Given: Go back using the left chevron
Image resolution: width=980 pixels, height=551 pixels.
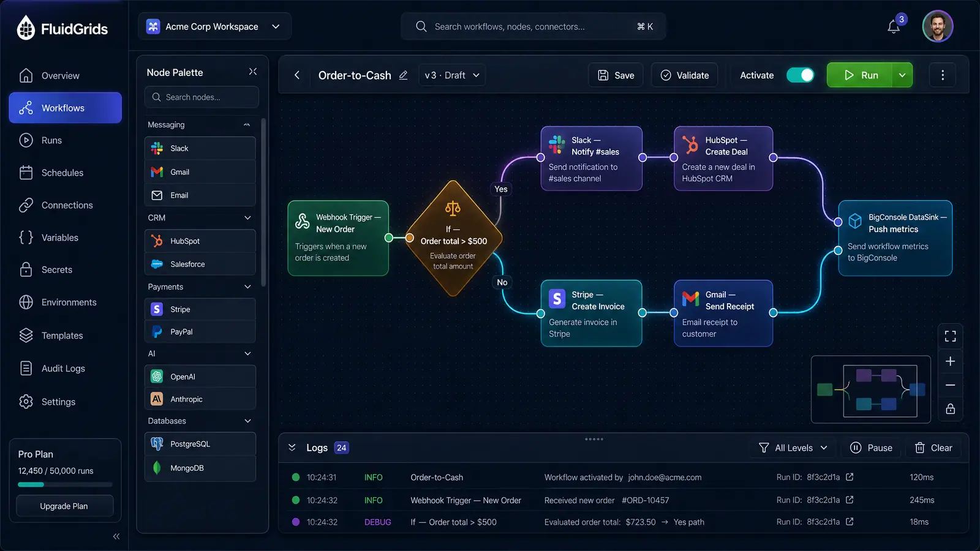Looking at the screenshot, I should tap(297, 75).
